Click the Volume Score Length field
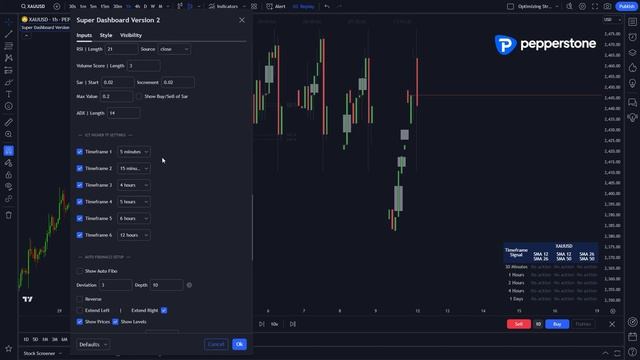This screenshot has width=640, height=360. click(144, 66)
